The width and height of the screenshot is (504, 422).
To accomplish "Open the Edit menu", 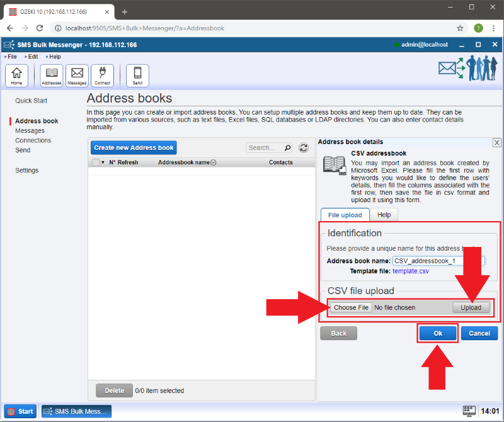I will pos(32,57).
